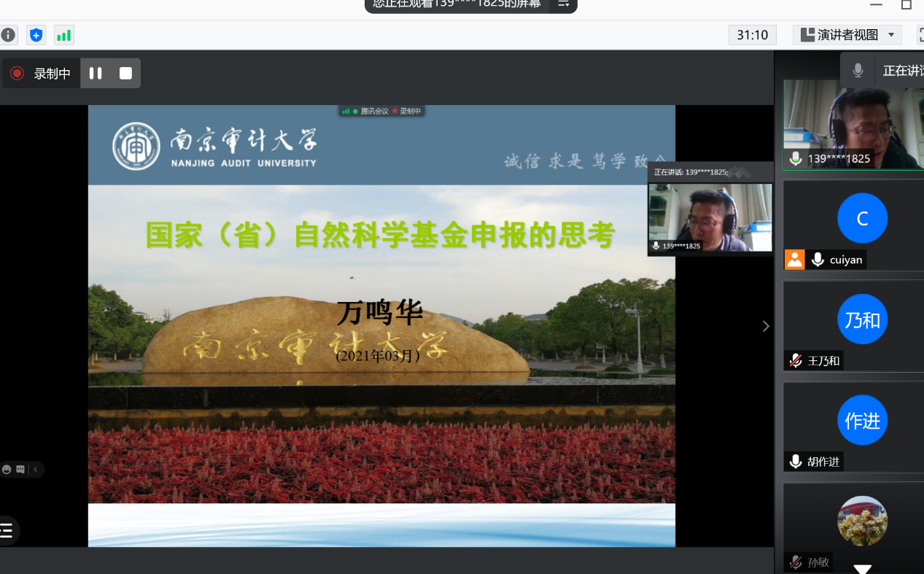Click the 31:10 meeting timer
924x574 pixels.
(x=752, y=35)
